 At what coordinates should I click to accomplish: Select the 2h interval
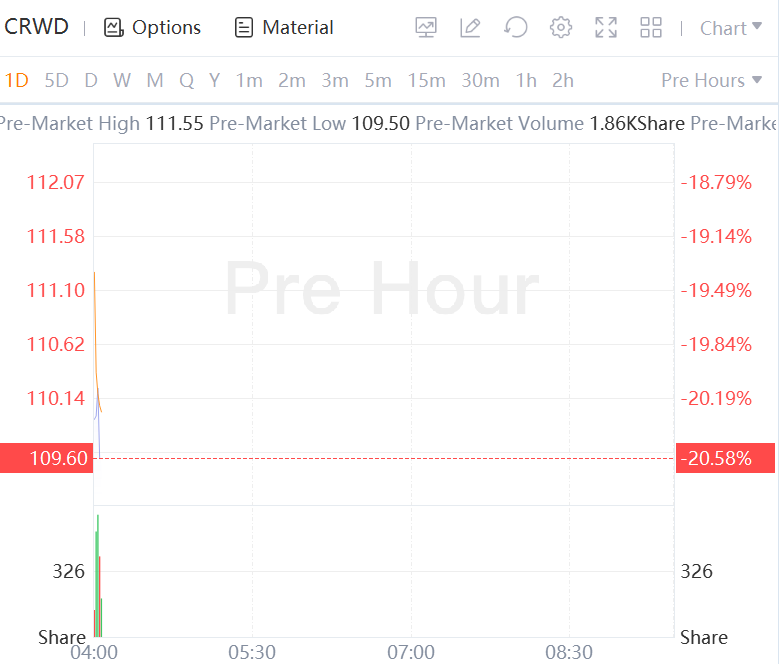(x=563, y=80)
